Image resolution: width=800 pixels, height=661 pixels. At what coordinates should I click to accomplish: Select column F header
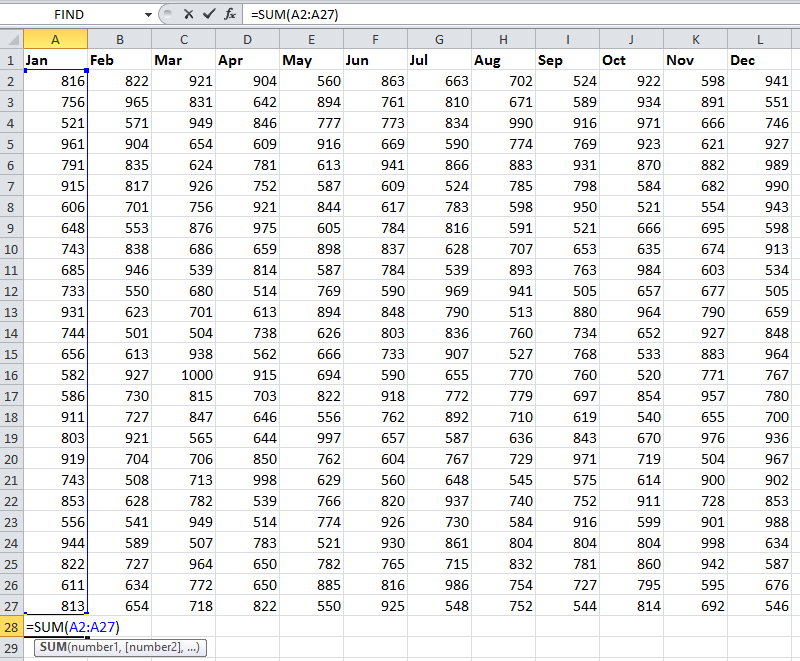[375, 40]
